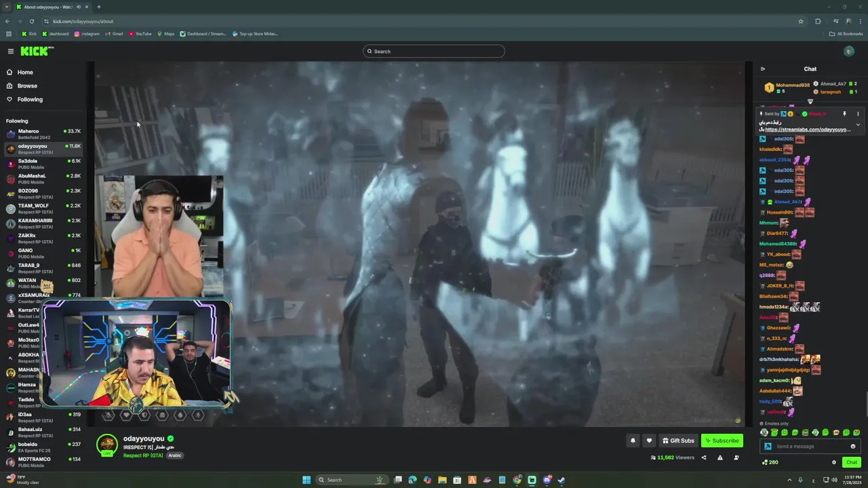
Task: Collapse the chat panel with the arrow icon
Action: click(x=762, y=69)
